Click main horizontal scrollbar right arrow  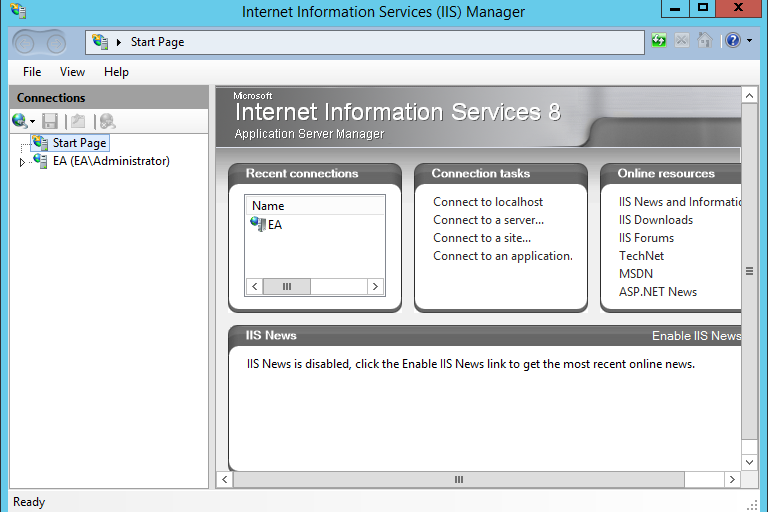(732, 480)
